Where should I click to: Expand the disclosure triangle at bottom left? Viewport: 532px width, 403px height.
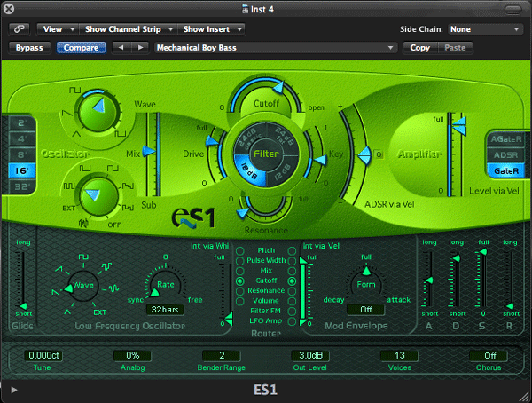(13, 390)
